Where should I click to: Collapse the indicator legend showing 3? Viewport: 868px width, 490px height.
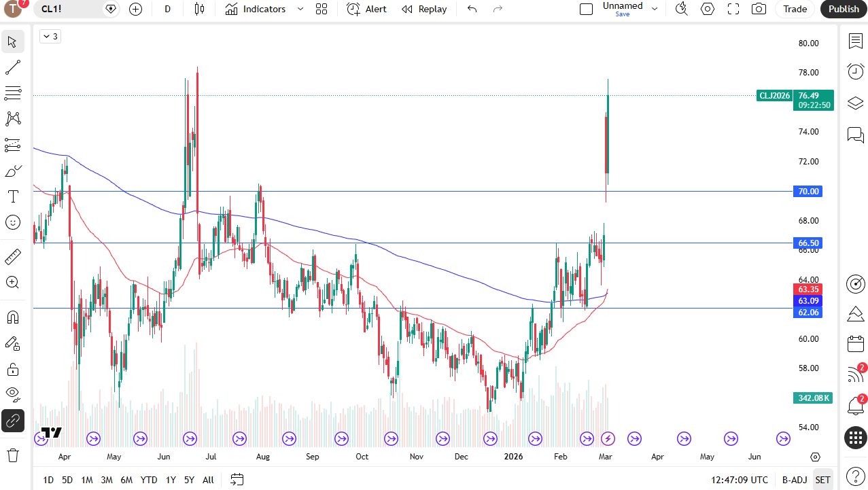click(50, 37)
